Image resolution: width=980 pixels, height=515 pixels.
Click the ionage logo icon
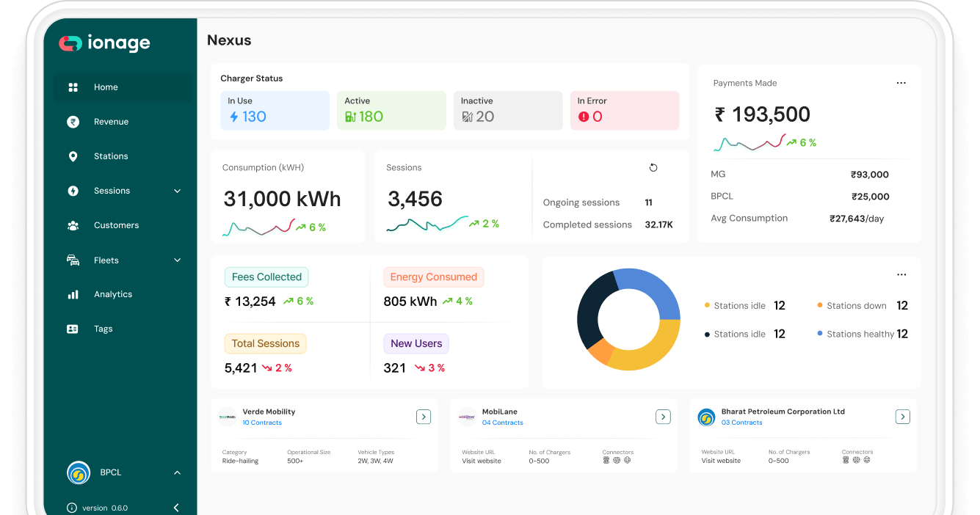(x=70, y=43)
